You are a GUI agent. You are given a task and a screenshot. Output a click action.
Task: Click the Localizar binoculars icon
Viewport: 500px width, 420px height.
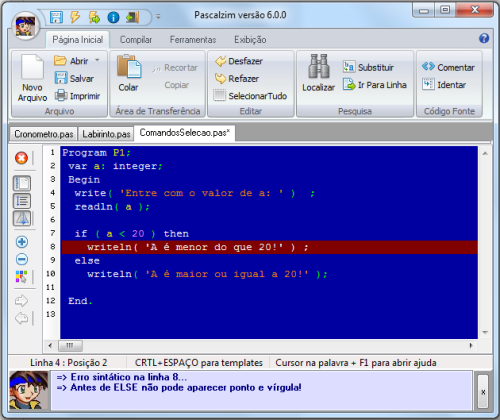(x=319, y=66)
